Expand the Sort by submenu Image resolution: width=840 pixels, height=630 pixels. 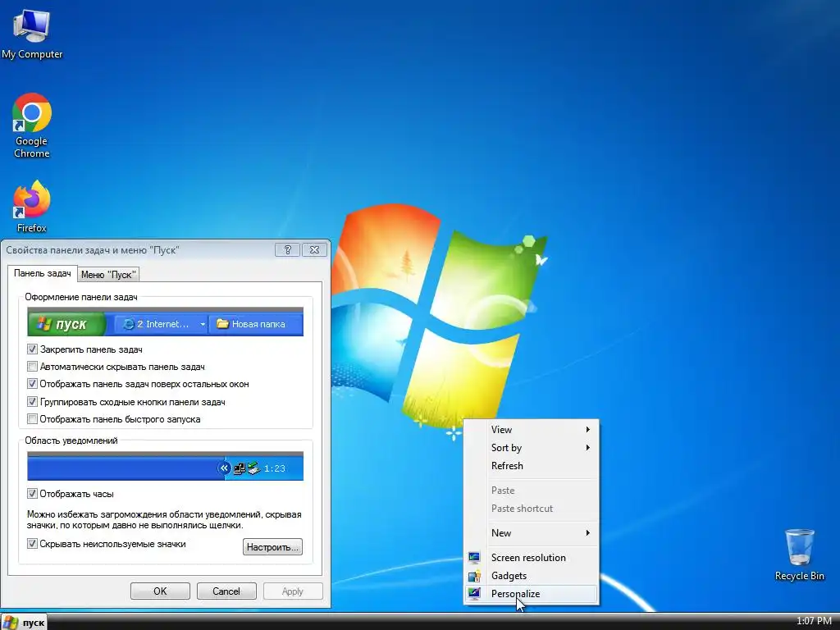coord(531,448)
